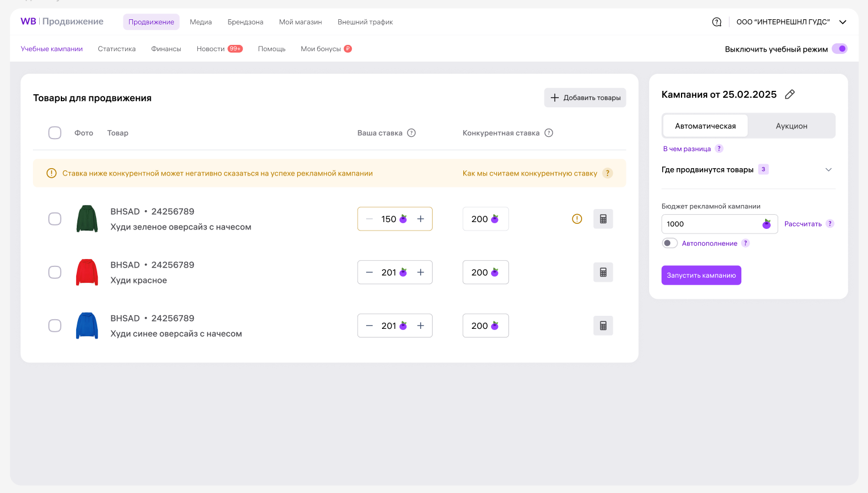The image size is (868, 493).
Task: Increase the bid for the blue hoodie
Action: pos(421,325)
